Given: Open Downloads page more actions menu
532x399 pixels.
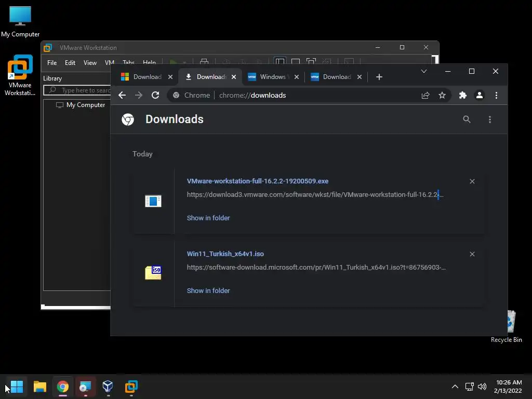Looking at the screenshot, I should pyautogui.click(x=490, y=119).
